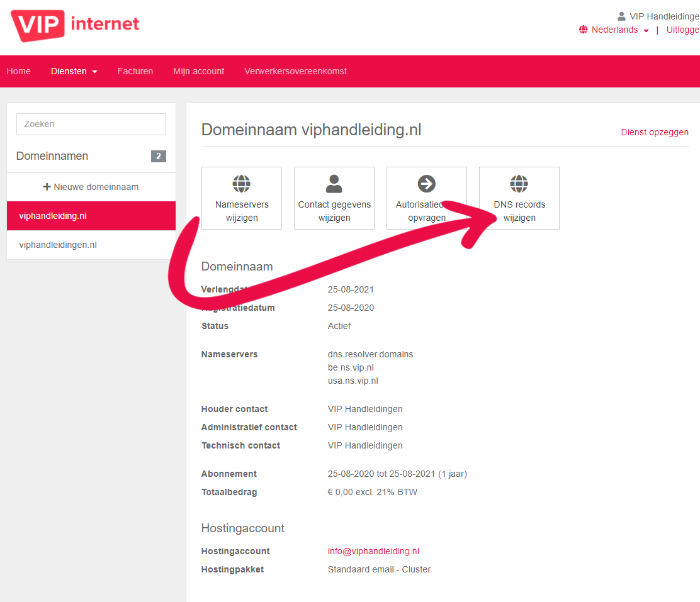Click the user profile icon near VIP Handleidingen

(621, 16)
